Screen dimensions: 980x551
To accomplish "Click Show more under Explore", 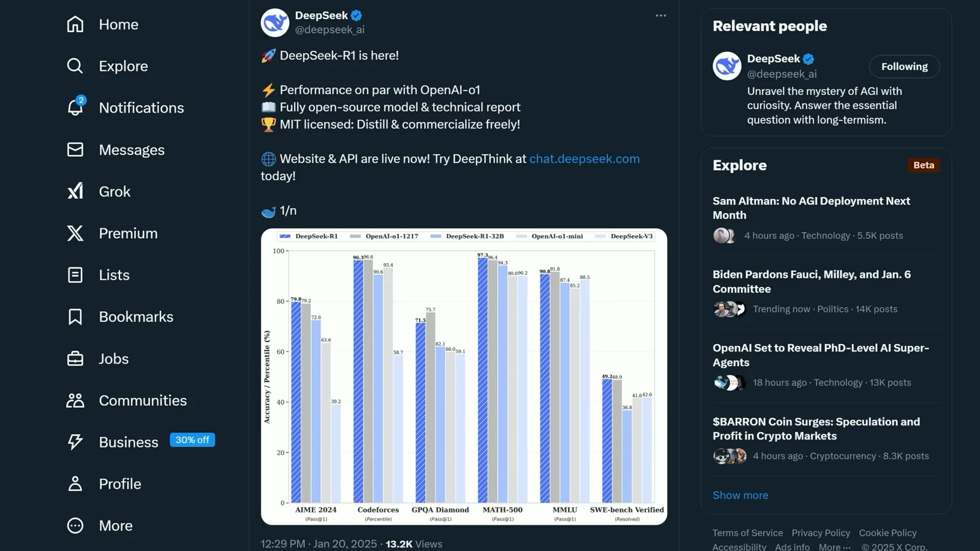I will [740, 495].
